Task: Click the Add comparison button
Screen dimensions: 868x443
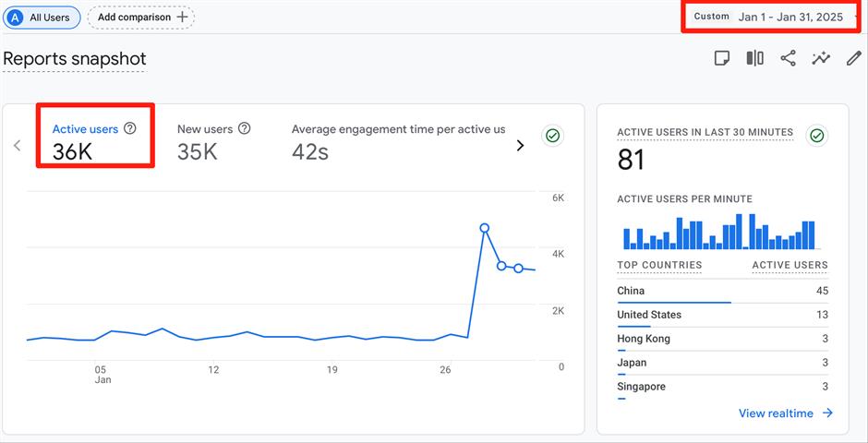Action: pos(141,17)
